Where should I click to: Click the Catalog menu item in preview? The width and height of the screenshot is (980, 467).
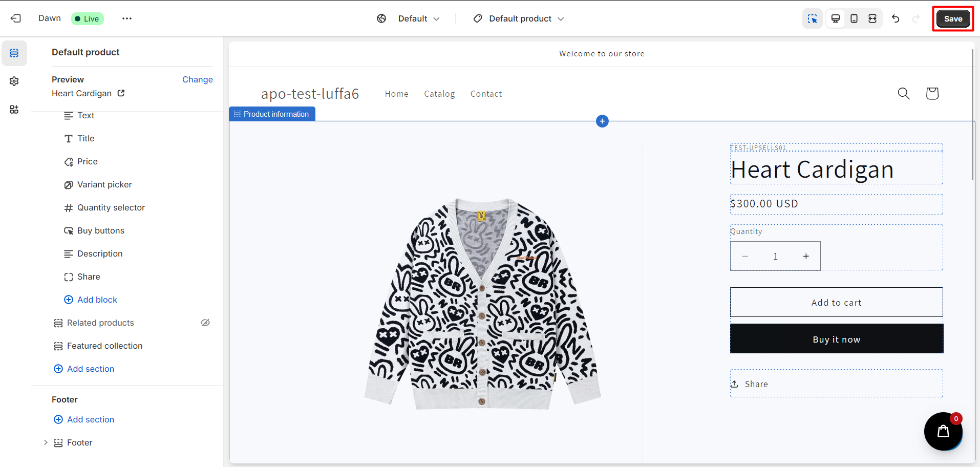[439, 94]
